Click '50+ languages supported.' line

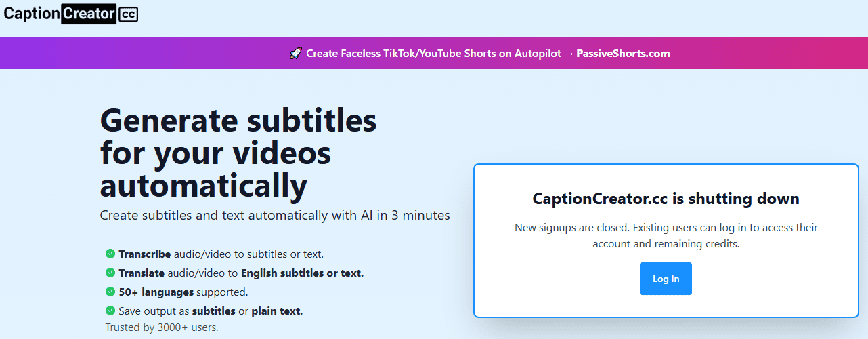(183, 292)
